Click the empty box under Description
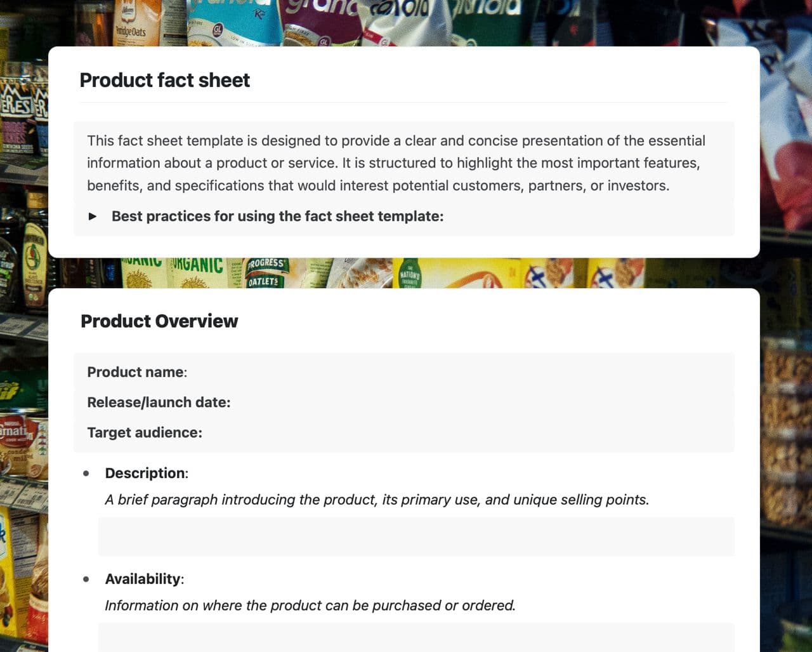Viewport: 812px width, 652px height. (x=416, y=536)
